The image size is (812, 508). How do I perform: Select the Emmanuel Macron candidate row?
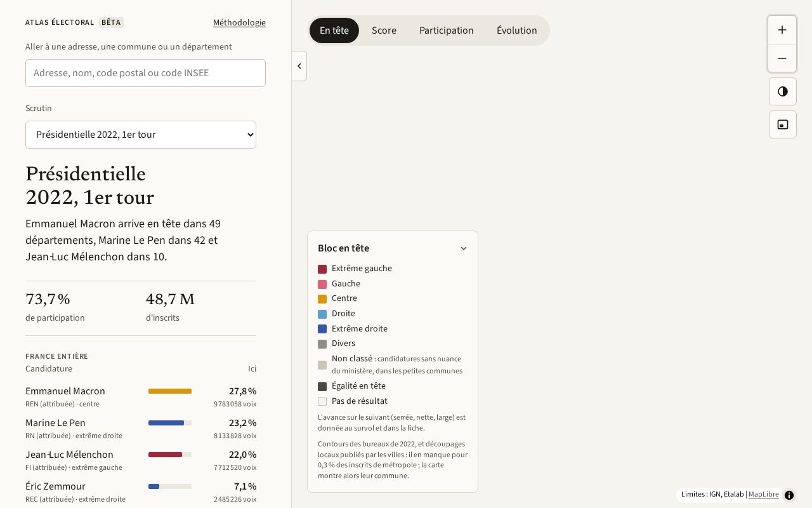click(141, 397)
